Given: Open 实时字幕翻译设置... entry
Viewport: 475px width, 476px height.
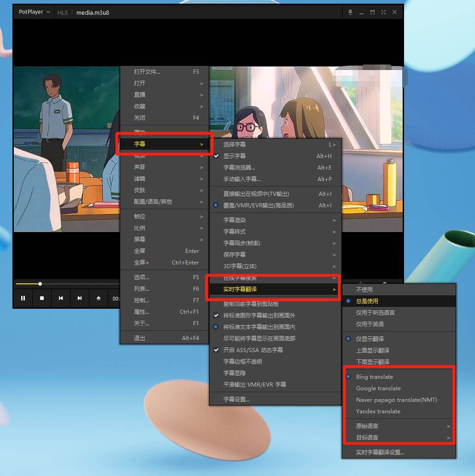Looking at the screenshot, I should pyautogui.click(x=399, y=452).
